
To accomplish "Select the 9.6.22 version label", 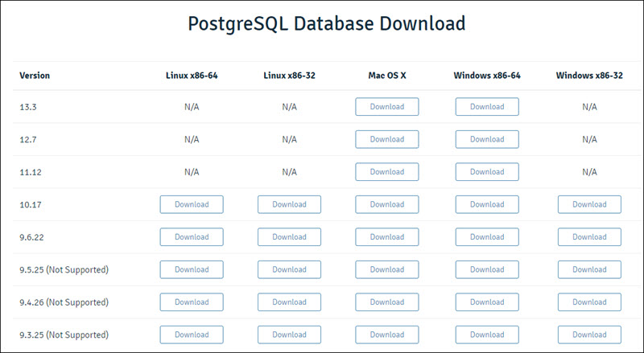I will (x=31, y=237).
